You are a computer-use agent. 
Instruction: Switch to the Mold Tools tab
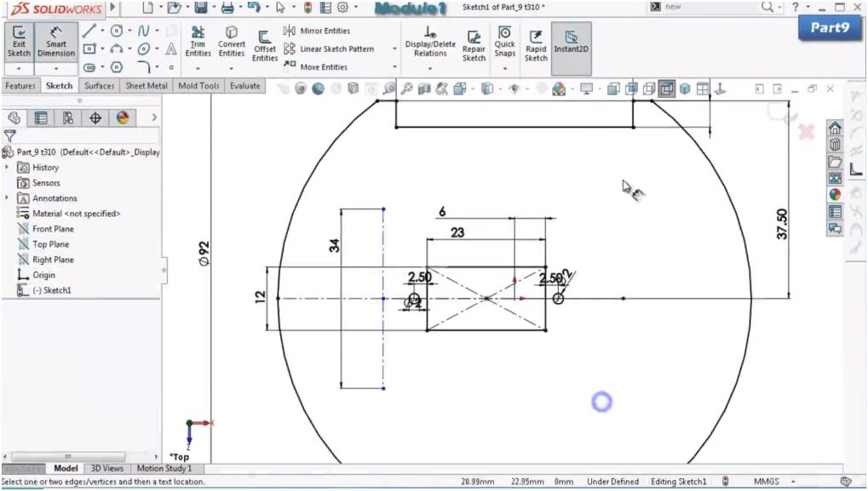point(198,86)
